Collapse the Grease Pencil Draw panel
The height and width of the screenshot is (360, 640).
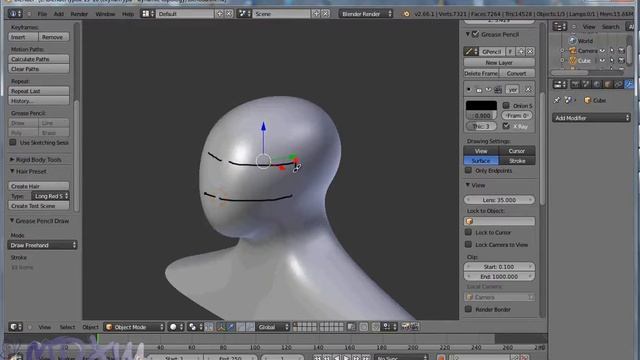[12, 221]
